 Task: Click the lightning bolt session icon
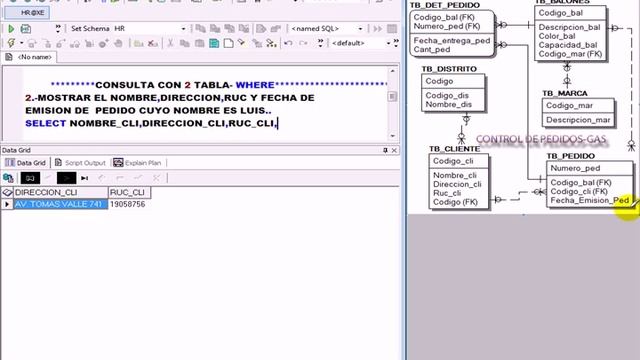[x=11, y=43]
